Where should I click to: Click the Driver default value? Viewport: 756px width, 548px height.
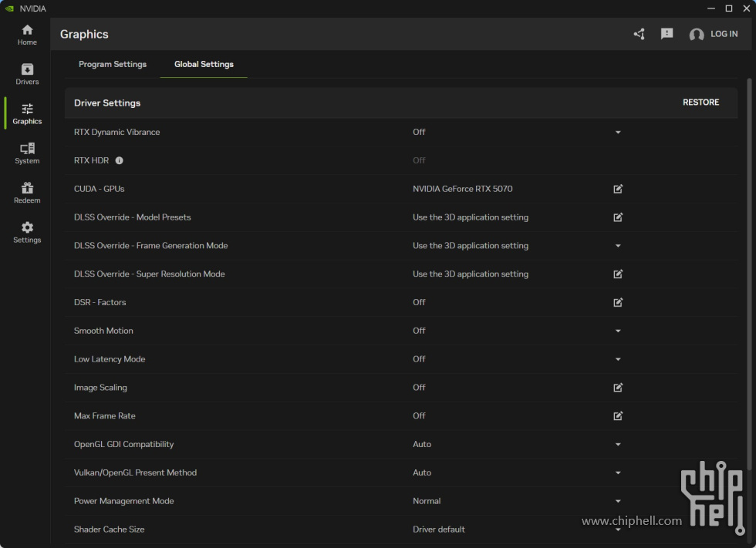point(439,530)
